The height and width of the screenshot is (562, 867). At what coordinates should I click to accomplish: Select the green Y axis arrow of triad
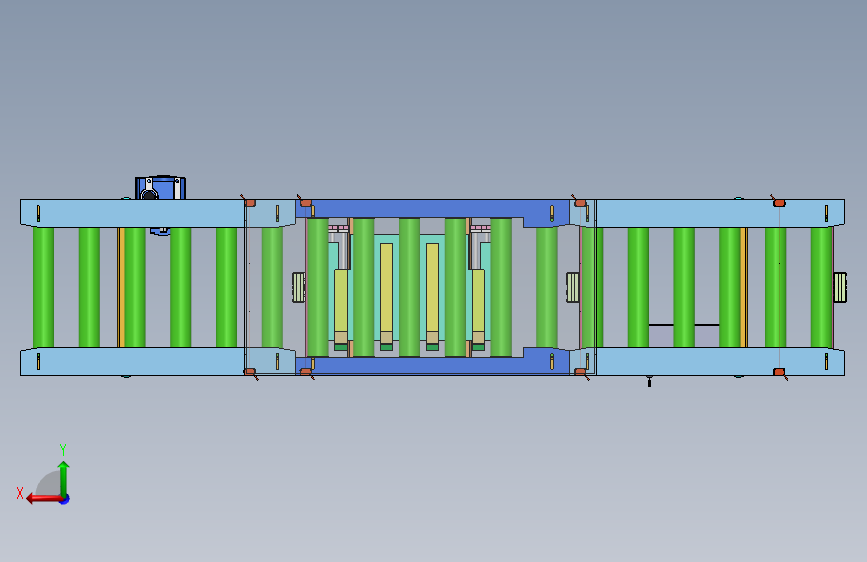(64, 479)
